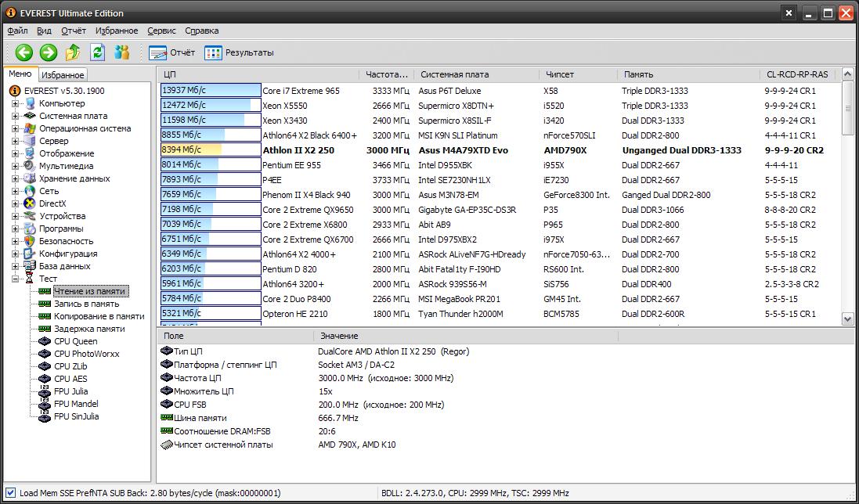Viewport: 859px width, 504px height.
Task: Click the 8394 Мб/с yellow result bar
Action: pos(191,150)
